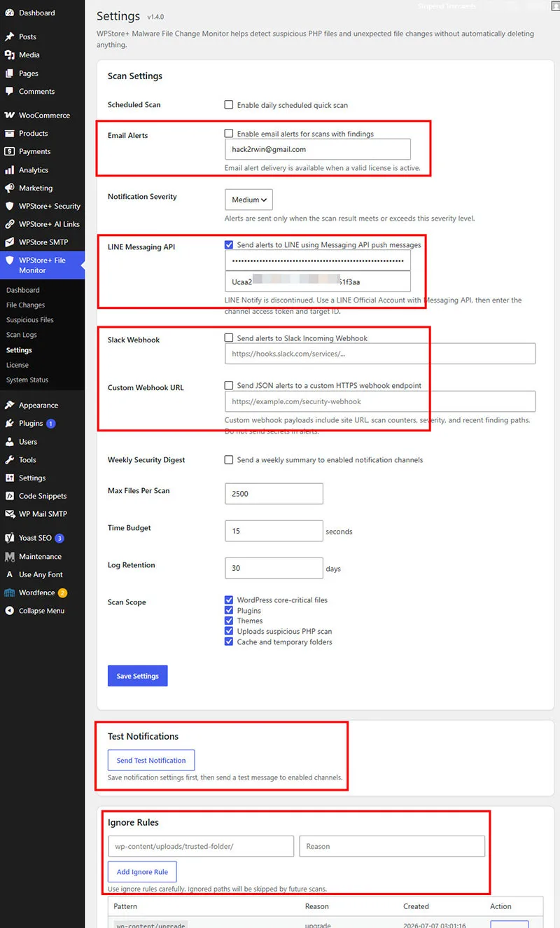560x928 pixels.
Task: Click the Log Retention days field
Action: point(274,568)
